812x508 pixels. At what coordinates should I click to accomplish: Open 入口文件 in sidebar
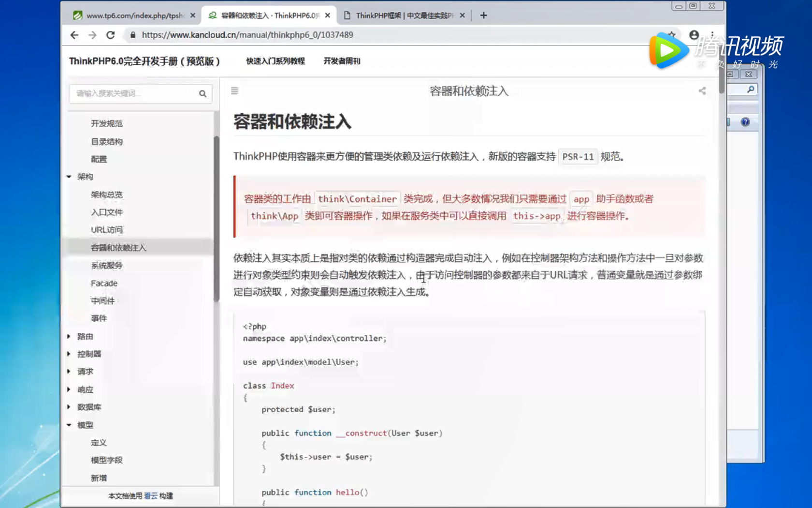[107, 212]
